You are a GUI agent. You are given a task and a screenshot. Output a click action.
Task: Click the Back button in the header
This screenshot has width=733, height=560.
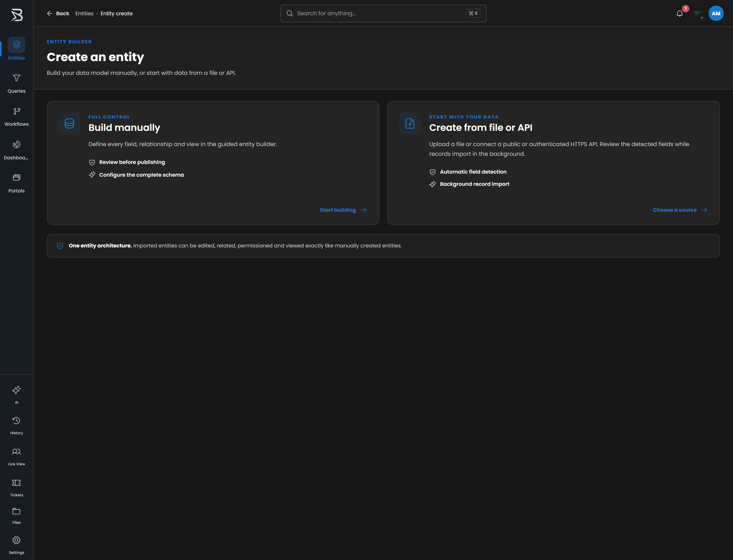coord(58,13)
